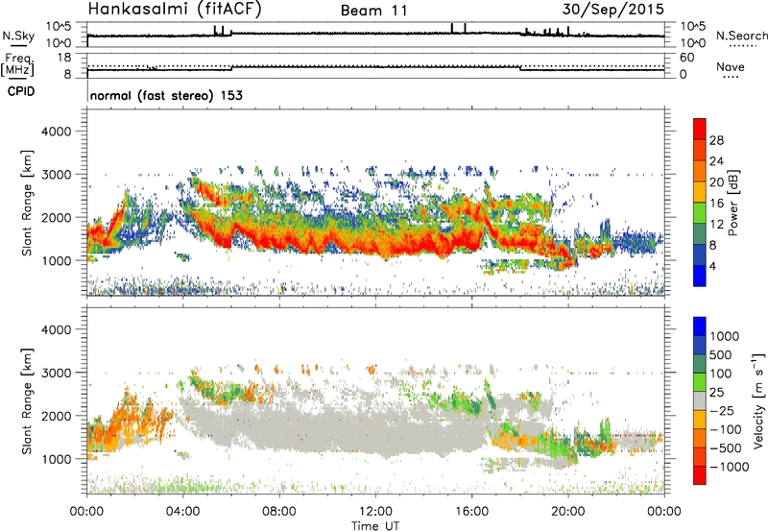Click the velocity colorbar value '500'
Image resolution: width=768 pixels, height=532 pixels.
(x=721, y=354)
